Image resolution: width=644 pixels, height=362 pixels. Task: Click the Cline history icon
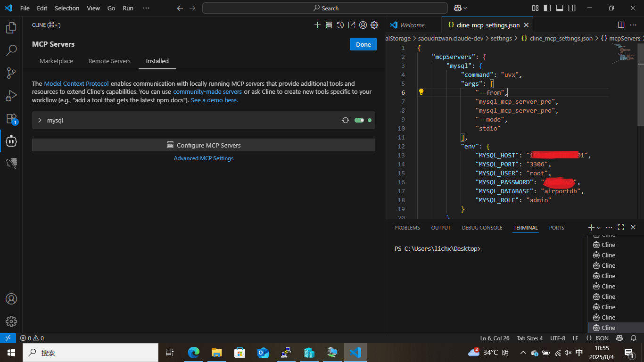(340, 25)
